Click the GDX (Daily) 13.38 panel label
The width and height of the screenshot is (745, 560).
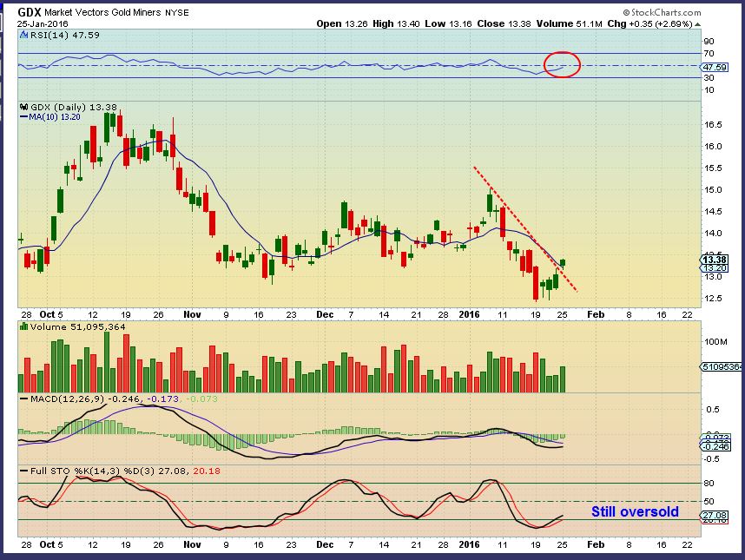click(x=74, y=108)
